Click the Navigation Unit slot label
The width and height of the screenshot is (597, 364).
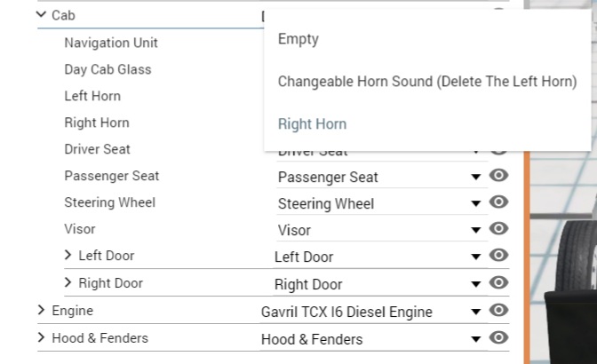pyautogui.click(x=111, y=43)
